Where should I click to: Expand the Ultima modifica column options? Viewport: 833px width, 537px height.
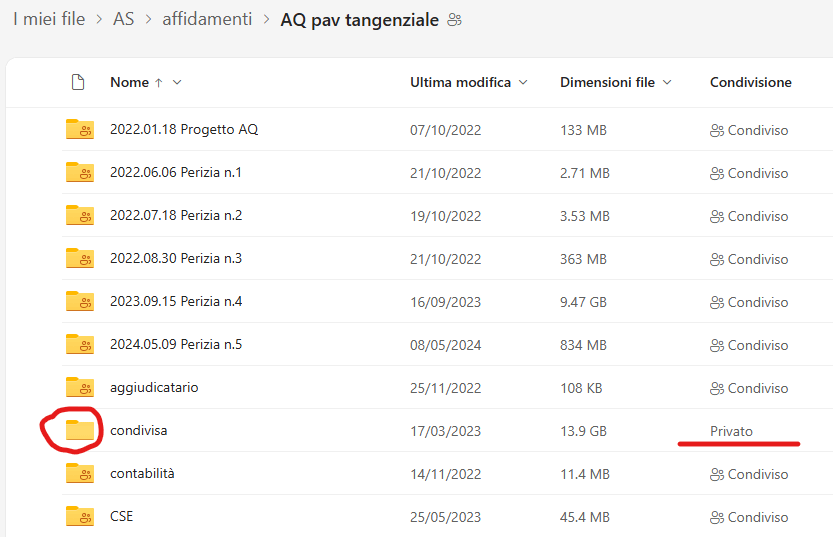point(523,82)
